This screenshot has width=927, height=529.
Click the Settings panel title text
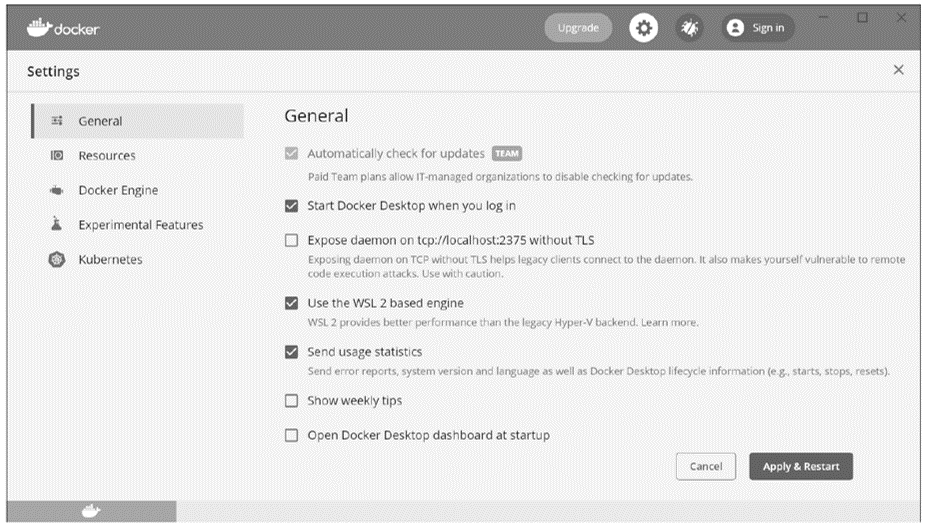[53, 72]
